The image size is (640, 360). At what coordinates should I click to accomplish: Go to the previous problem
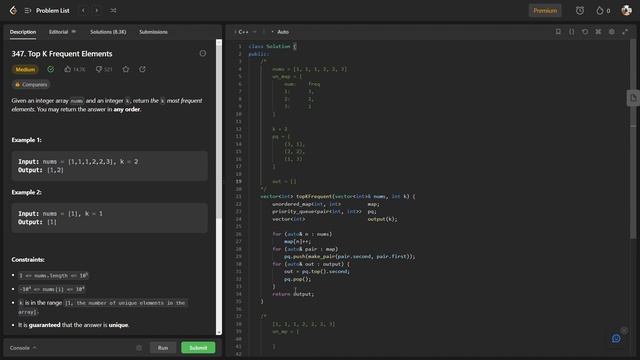click(x=83, y=11)
